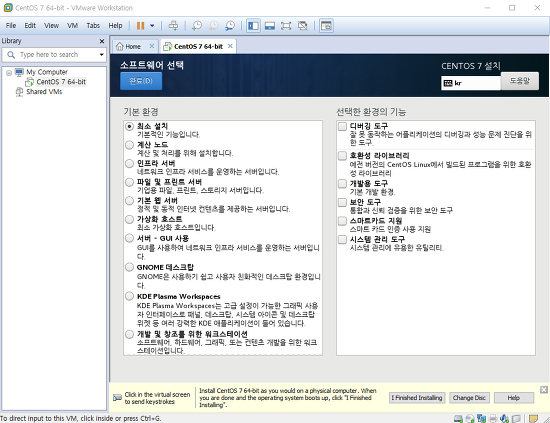Open the Library search dropdown arrow
Viewport: 550px width, 423px height.
pyautogui.click(x=101, y=55)
